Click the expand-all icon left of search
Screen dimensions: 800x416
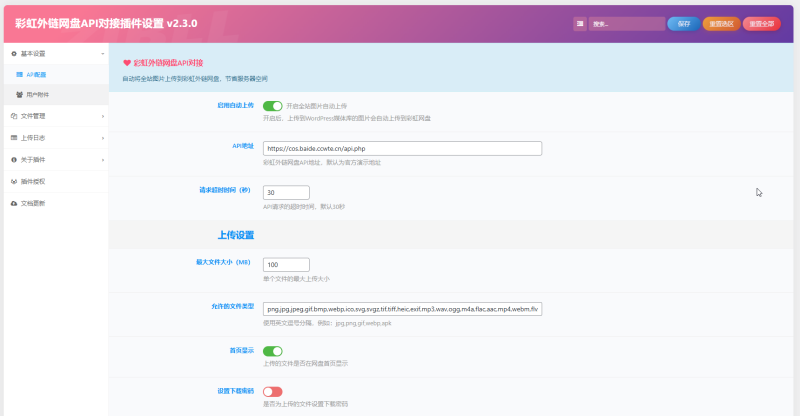point(580,23)
